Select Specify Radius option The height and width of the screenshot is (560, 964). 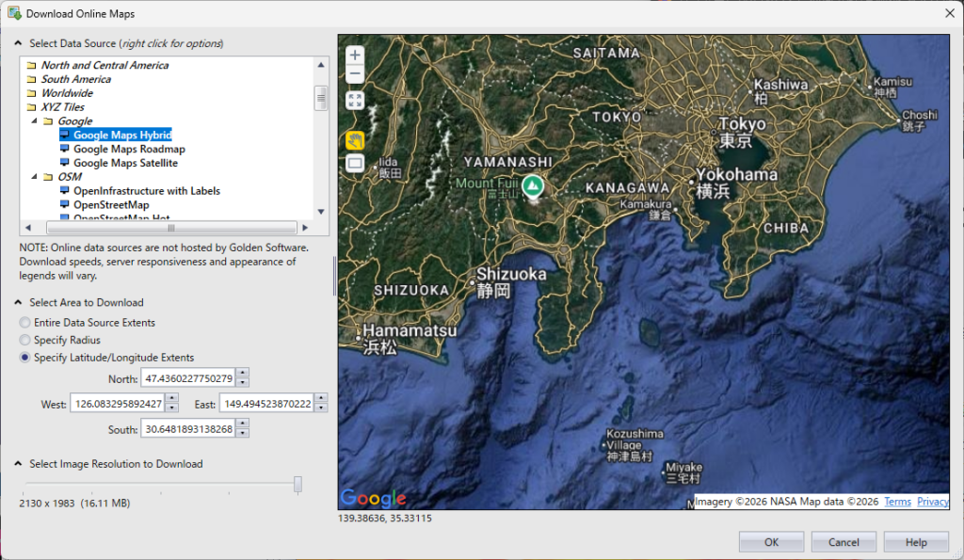click(24, 340)
